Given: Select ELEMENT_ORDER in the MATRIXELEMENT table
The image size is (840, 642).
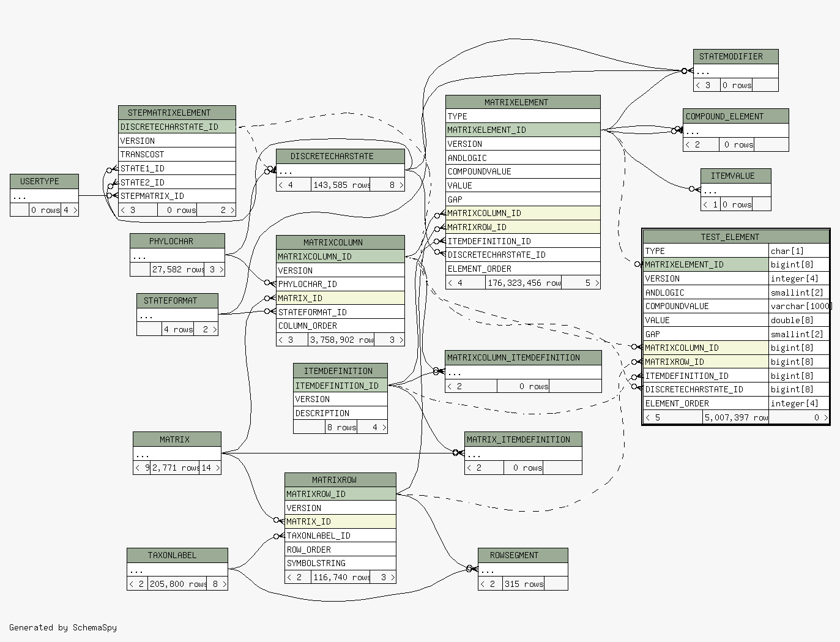Looking at the screenshot, I should click(x=523, y=269).
